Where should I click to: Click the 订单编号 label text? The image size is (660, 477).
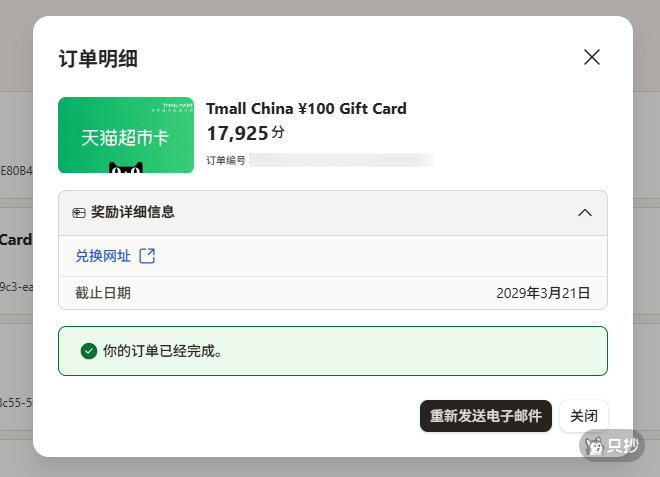[x=226, y=160]
